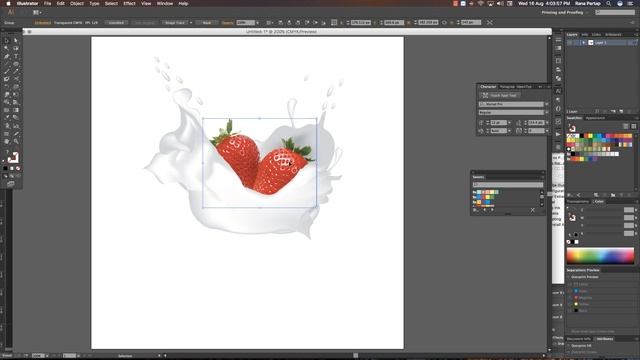Select the Selection tool arrow
This screenshot has height=360, width=640.
coord(7,40)
